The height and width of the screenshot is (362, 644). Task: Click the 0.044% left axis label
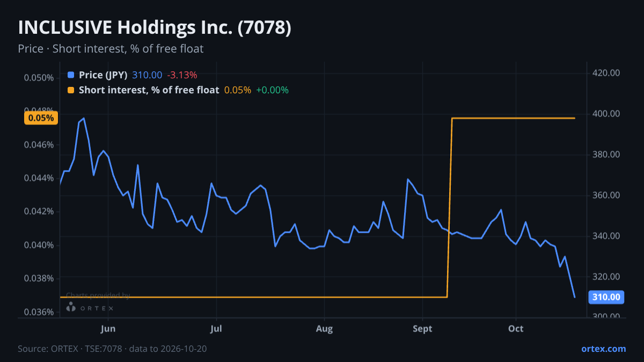(39, 178)
